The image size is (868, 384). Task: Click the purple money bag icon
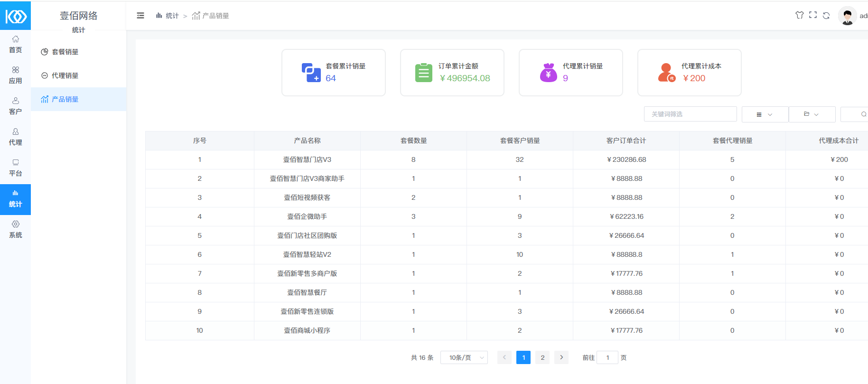pos(549,73)
